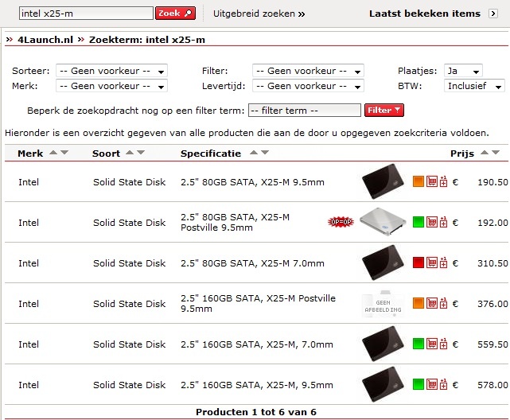The width and height of the screenshot is (510, 420).
Task: Expand Laatst bekeken items arrow
Action: pos(493,14)
